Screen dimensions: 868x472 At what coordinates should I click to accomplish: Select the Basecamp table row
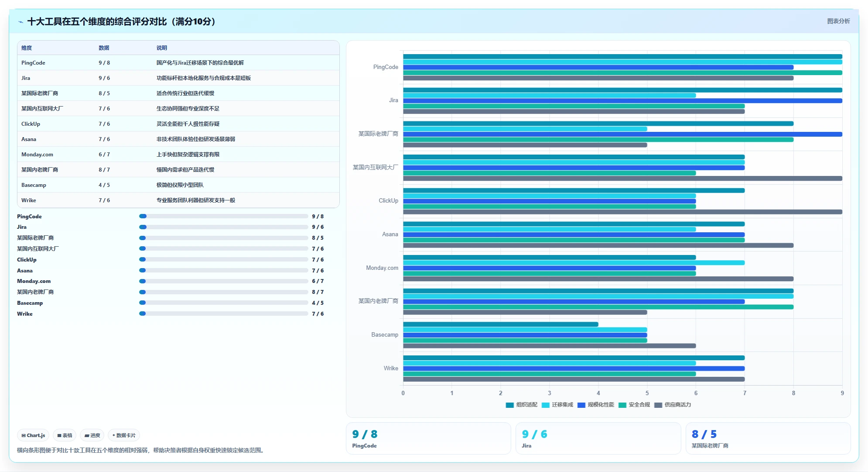point(178,185)
